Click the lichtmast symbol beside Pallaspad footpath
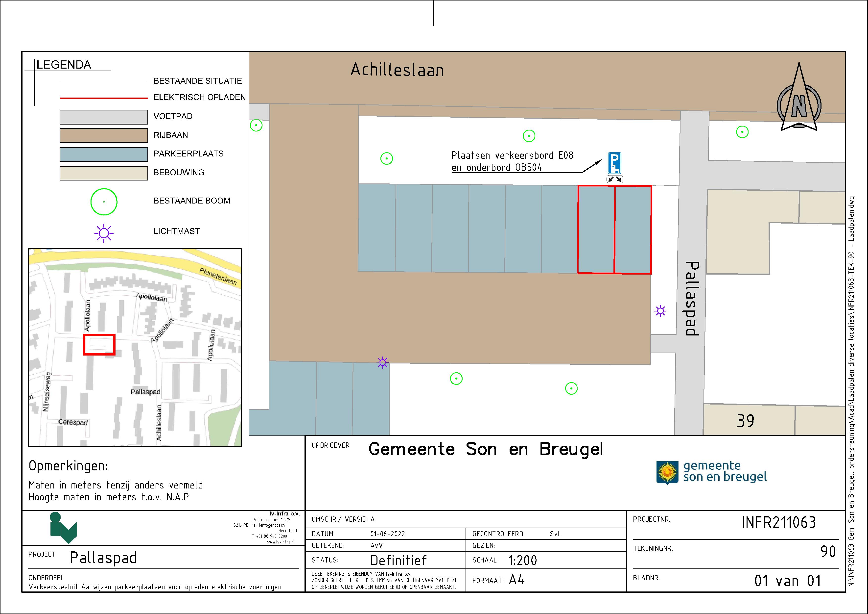868x614 pixels. 660,311
